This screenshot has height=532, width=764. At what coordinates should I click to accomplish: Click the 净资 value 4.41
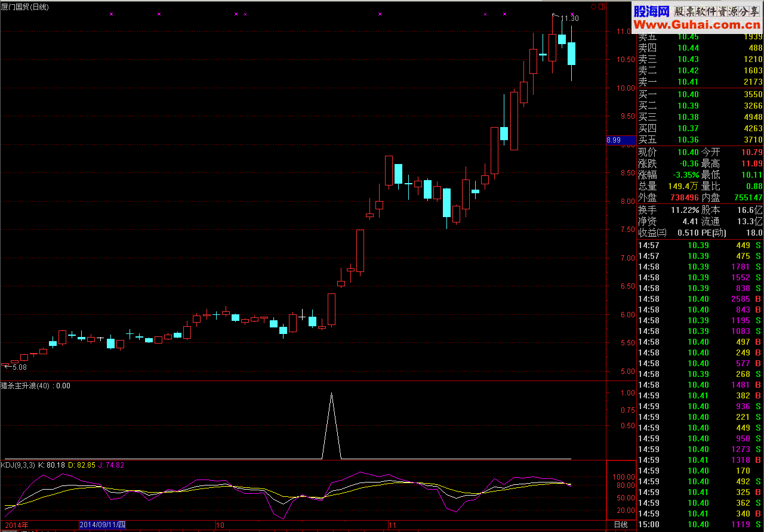pos(691,221)
